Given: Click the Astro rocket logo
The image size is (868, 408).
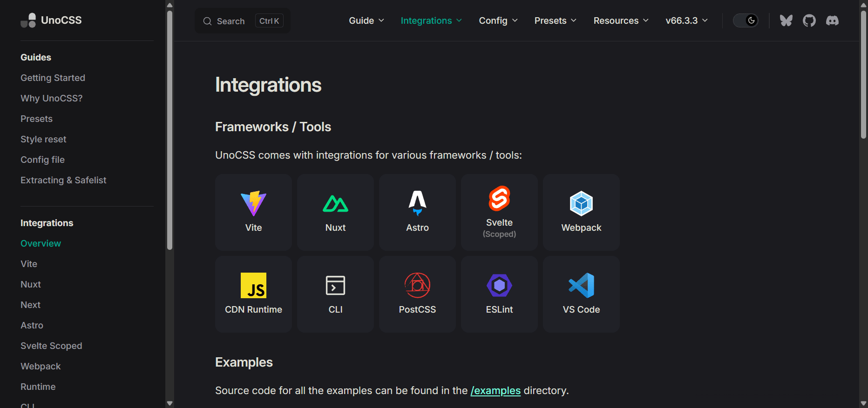Looking at the screenshot, I should click(417, 203).
